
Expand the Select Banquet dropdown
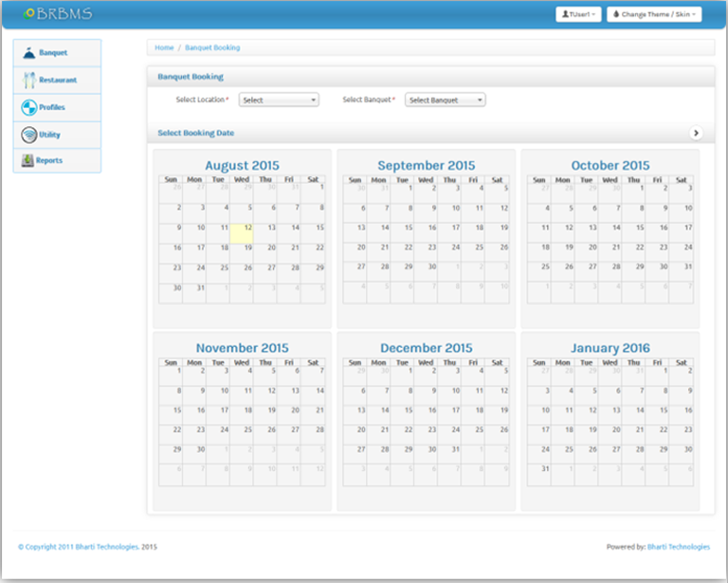(445, 100)
